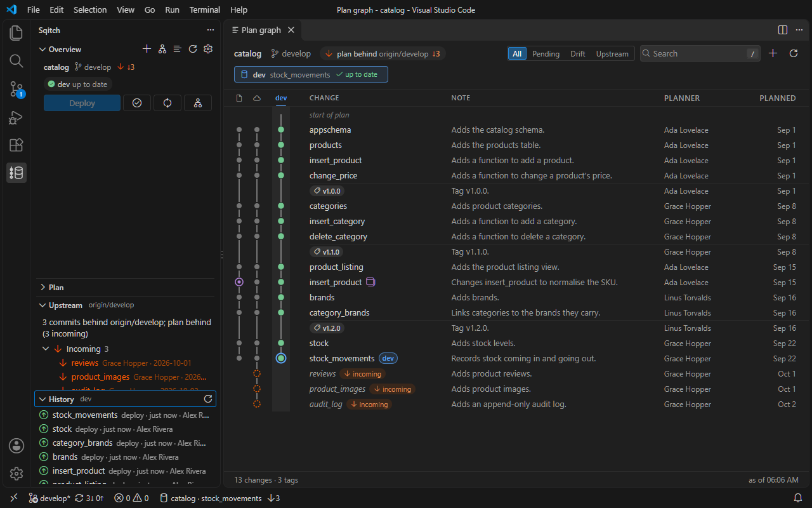Screen dimensions: 812x508
Task: Click the file column icon in the graph header
Action: tap(239, 98)
